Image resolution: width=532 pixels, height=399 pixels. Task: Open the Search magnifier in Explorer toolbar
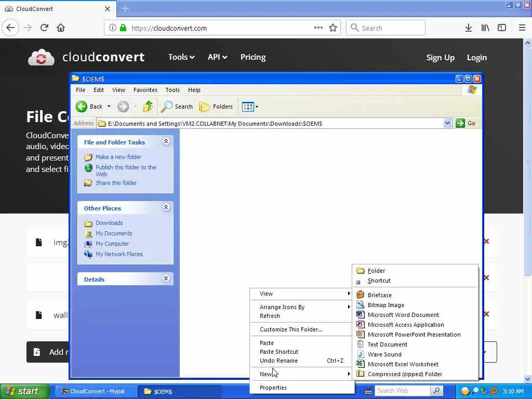click(166, 107)
